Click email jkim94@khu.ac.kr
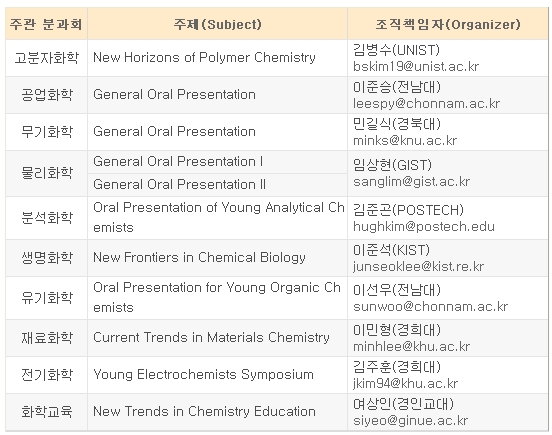The width and height of the screenshot is (552, 435). tap(406, 384)
